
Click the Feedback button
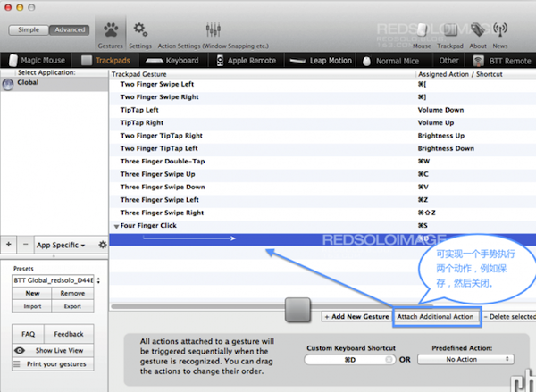point(69,334)
